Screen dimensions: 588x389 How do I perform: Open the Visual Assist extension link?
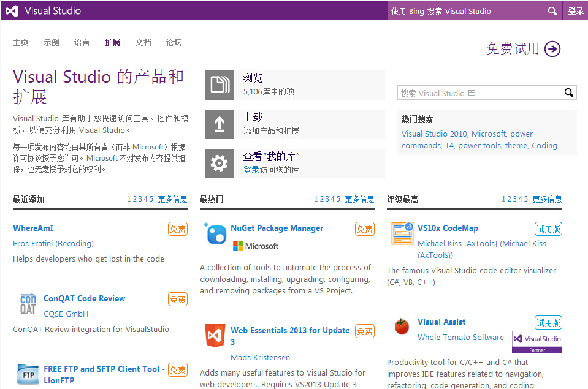[x=441, y=322]
